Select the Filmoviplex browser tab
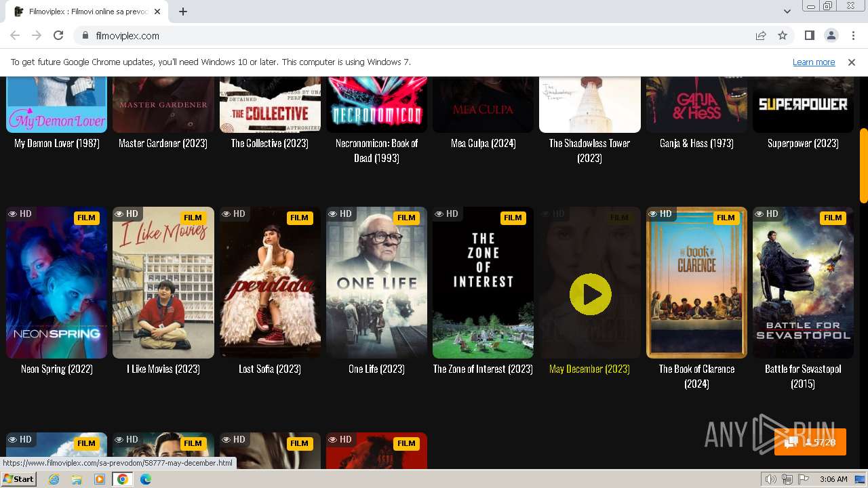The height and width of the screenshot is (488, 868). coord(88,12)
